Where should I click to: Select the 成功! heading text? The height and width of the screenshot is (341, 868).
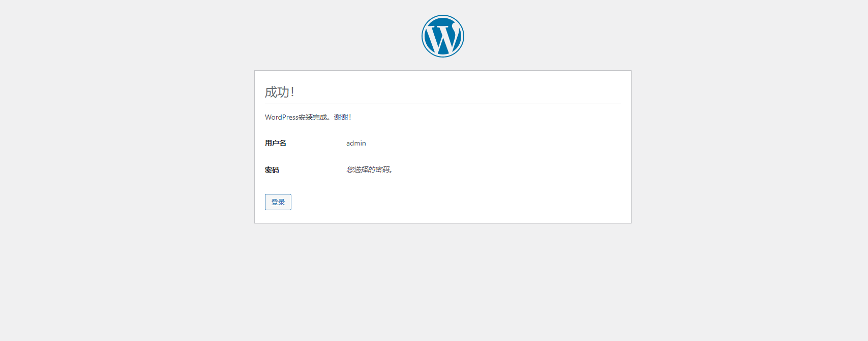point(280,92)
